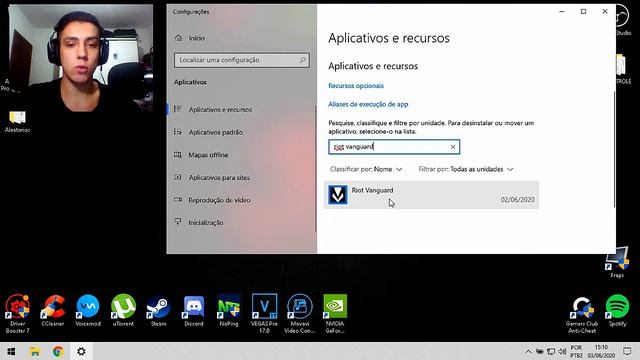640x360 pixels.
Task: Open notification center icon
Action: [627, 351]
